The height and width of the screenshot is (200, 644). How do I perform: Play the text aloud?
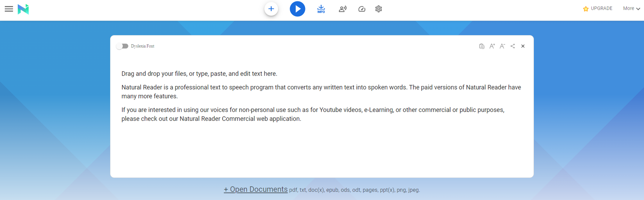[x=297, y=9]
